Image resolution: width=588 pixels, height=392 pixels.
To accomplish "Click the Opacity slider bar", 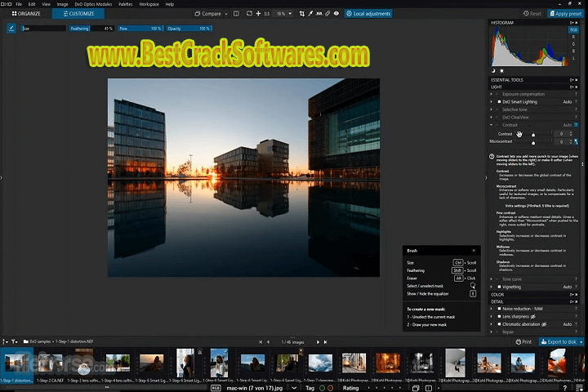I will 189,29.
